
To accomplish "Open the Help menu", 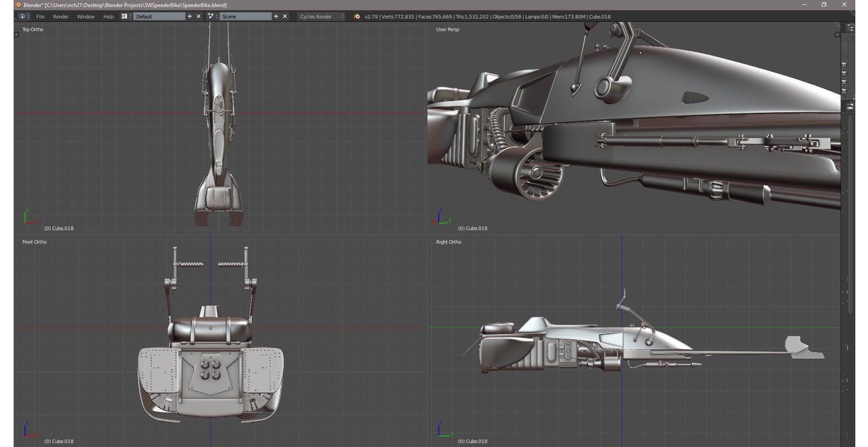I will 109,16.
